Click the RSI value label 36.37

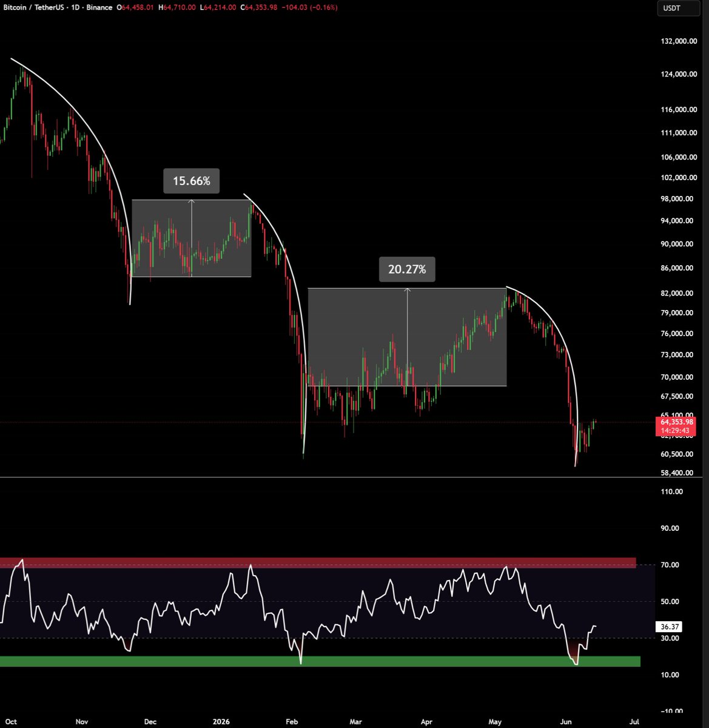click(x=670, y=627)
